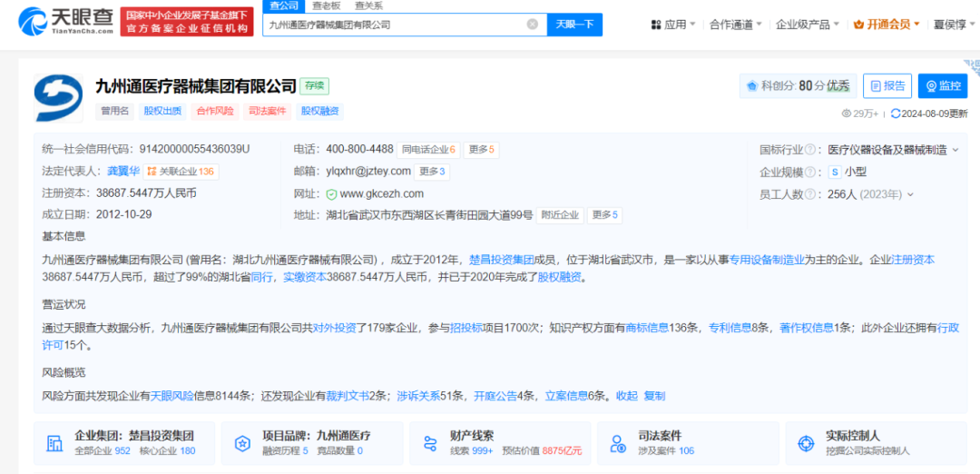Switch to the 查老板 tab

point(327,5)
